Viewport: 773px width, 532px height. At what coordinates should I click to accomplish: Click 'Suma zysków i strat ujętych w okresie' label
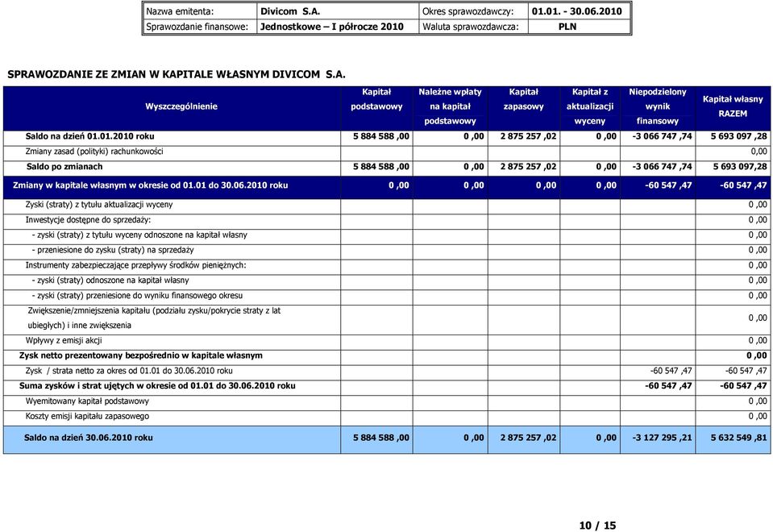tap(157, 386)
